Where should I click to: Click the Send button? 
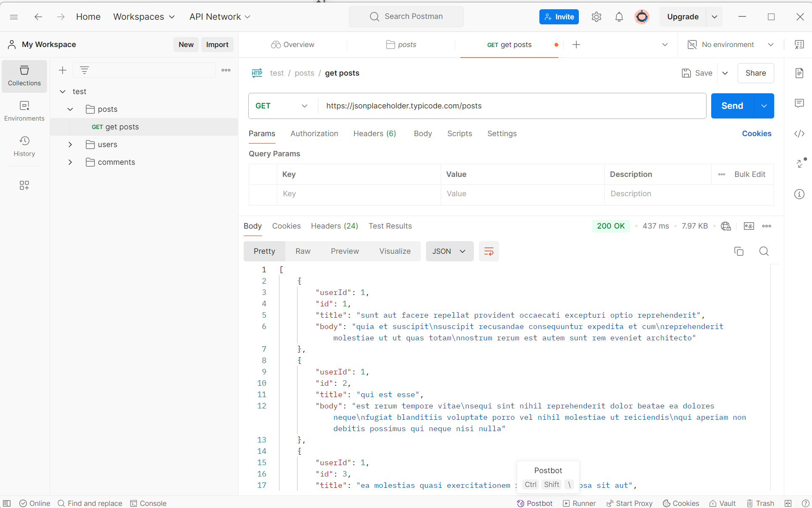pyautogui.click(x=732, y=106)
